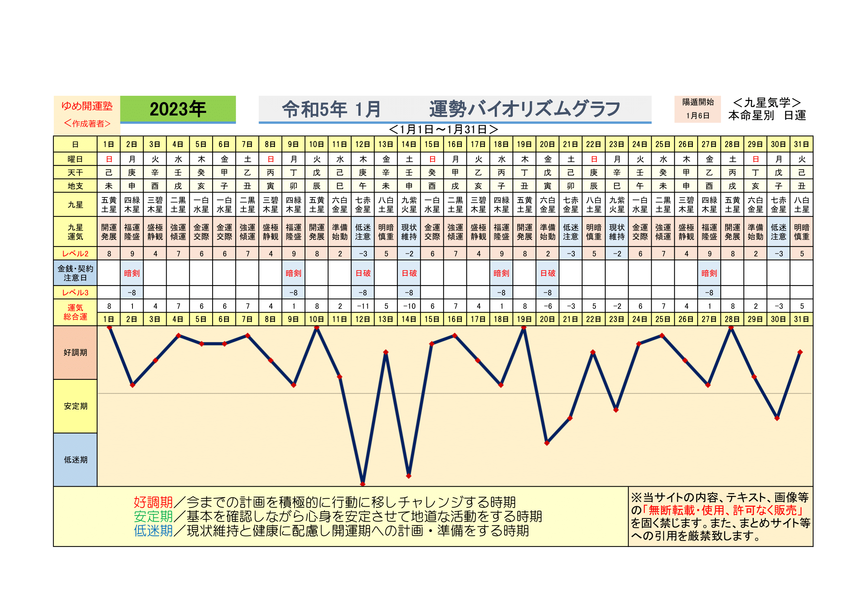The width and height of the screenshot is (868, 614).
Task: Click the -11 total value under 12日
Action: (363, 306)
